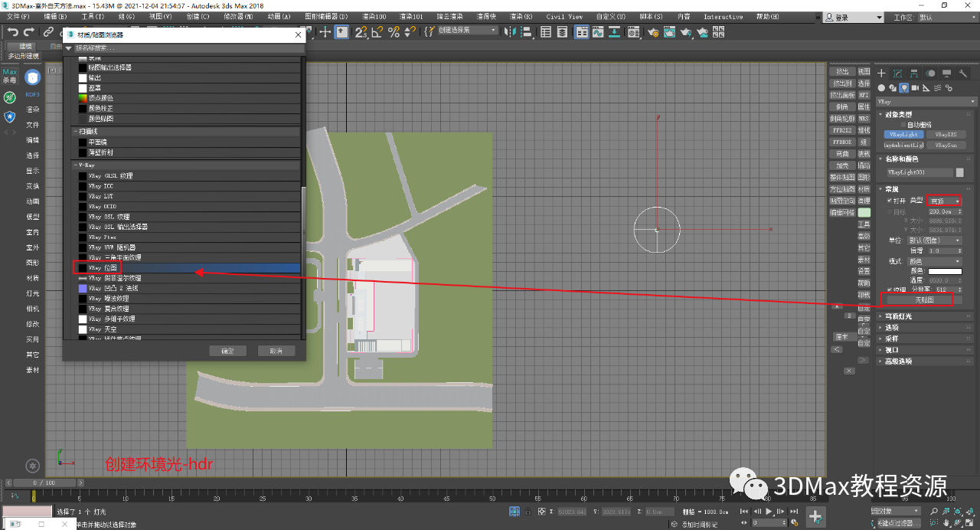Open the 模式 mode dropdown

[936, 261]
